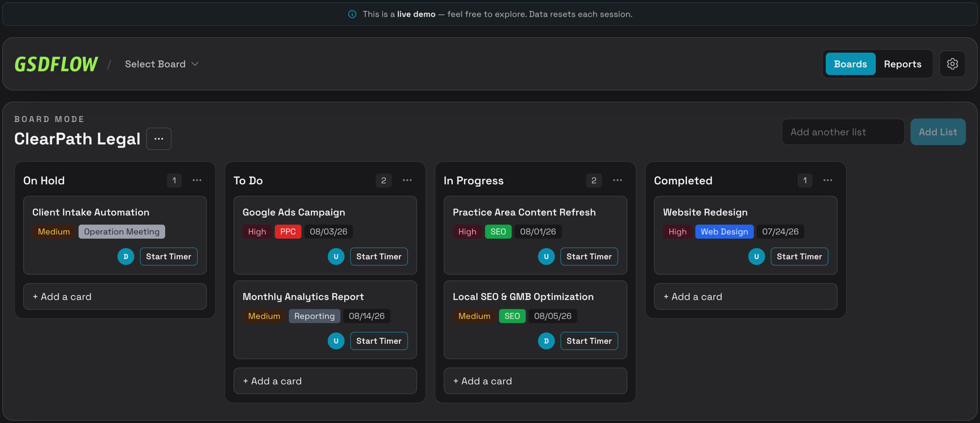Click High priority on Practice Area Content Refresh
The width and height of the screenshot is (980, 423).
[x=467, y=232]
